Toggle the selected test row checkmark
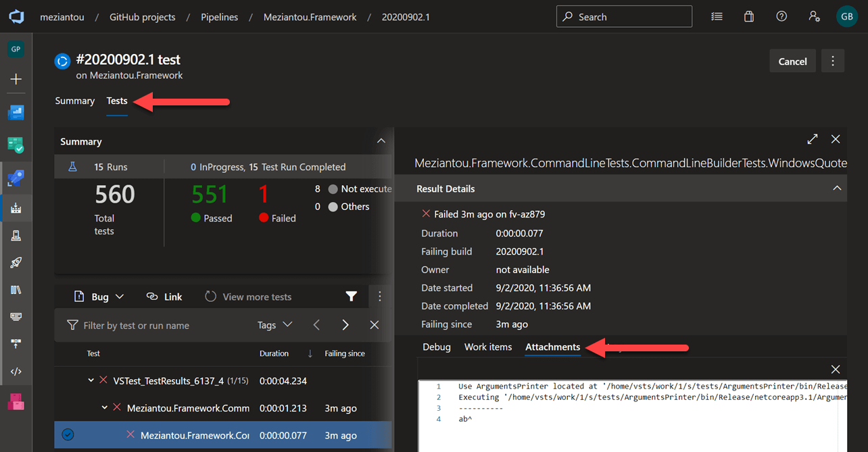The image size is (868, 452). 68,435
